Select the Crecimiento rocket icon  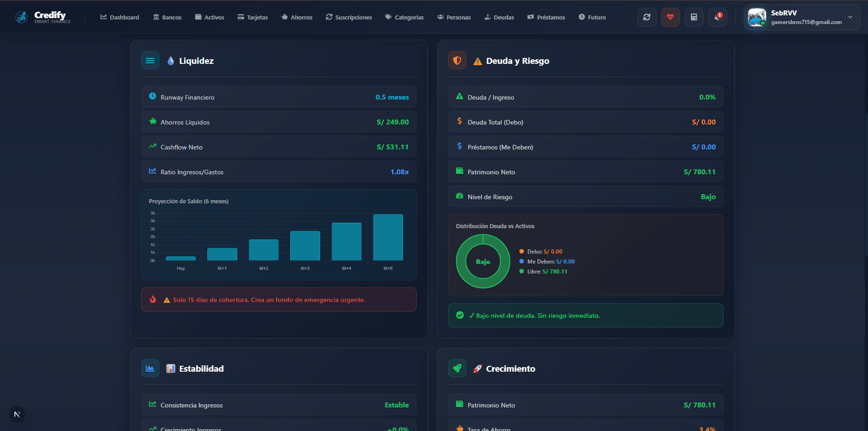coord(457,368)
